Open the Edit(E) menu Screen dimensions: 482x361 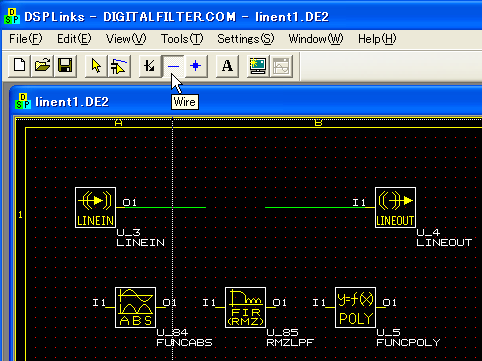pos(74,39)
